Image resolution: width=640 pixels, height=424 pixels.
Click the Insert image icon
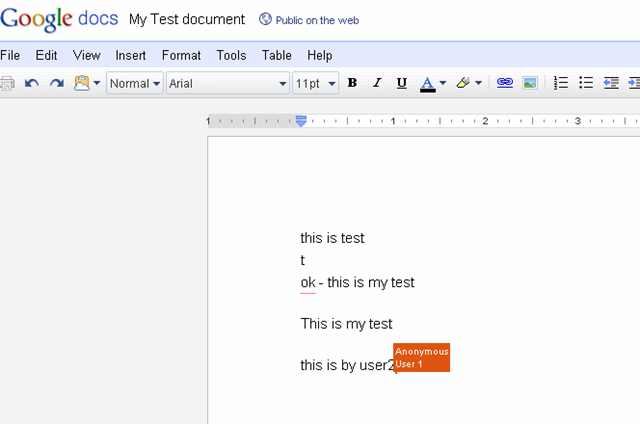click(x=529, y=83)
